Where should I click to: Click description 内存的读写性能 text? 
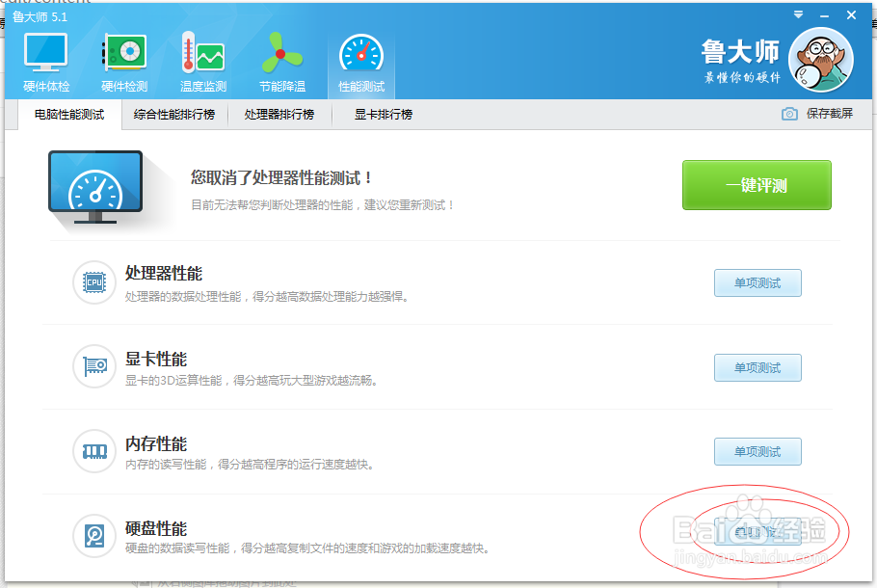click(x=250, y=465)
